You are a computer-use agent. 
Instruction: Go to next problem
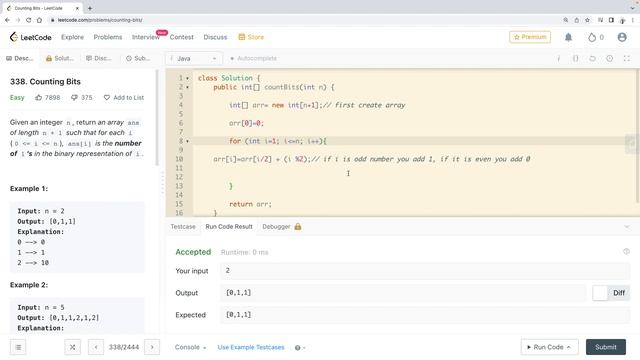click(152, 347)
